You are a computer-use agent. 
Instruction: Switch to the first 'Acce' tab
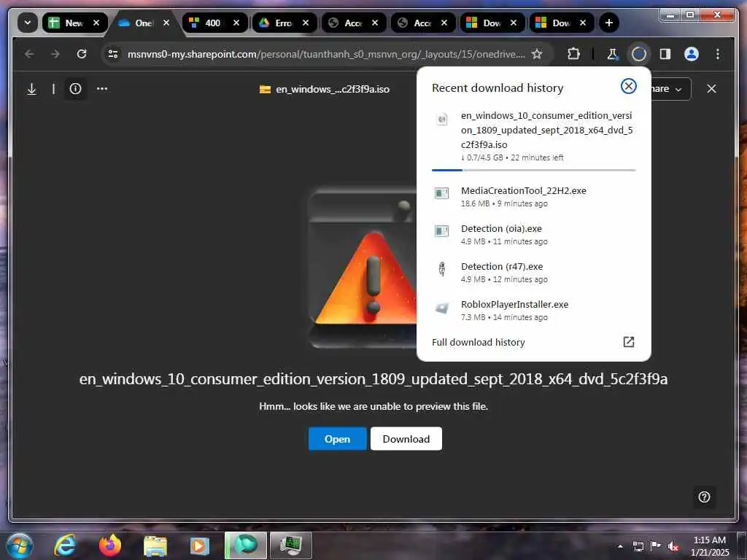coord(354,23)
